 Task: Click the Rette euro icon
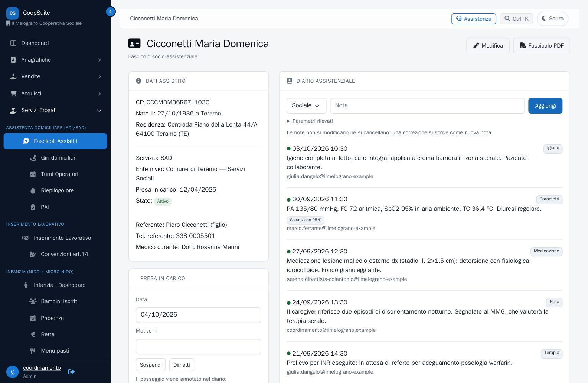33,334
